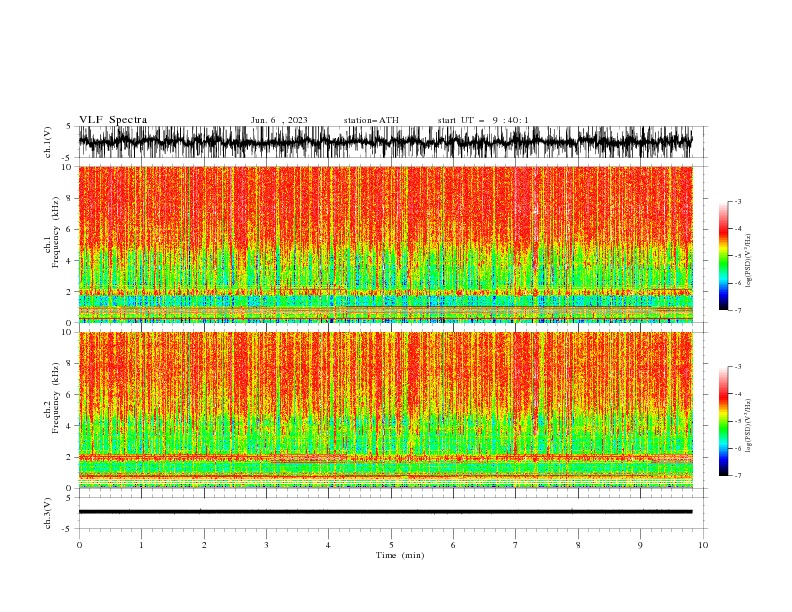This screenshot has width=792, height=612.
Task: Click the ch.1 colorbar "log(PSD)" label
Action: 749,261
